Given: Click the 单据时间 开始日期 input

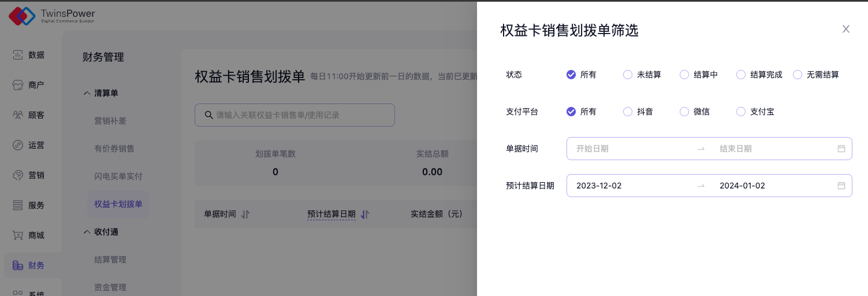Looking at the screenshot, I should click(x=629, y=149).
